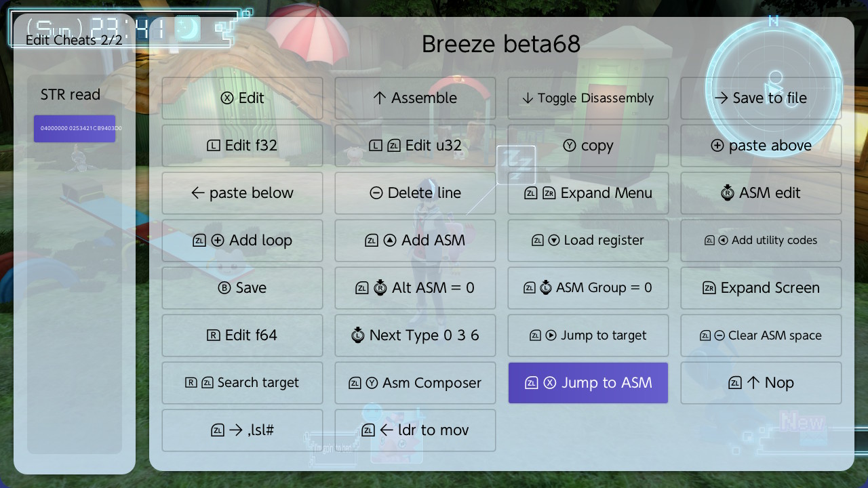
Task: Open Asm Composer
Action: 415,383
